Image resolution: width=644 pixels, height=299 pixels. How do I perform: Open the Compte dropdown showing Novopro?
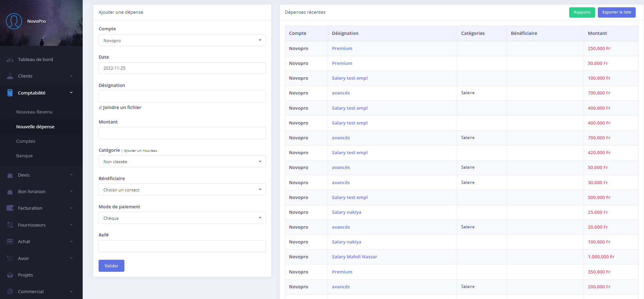[182, 40]
